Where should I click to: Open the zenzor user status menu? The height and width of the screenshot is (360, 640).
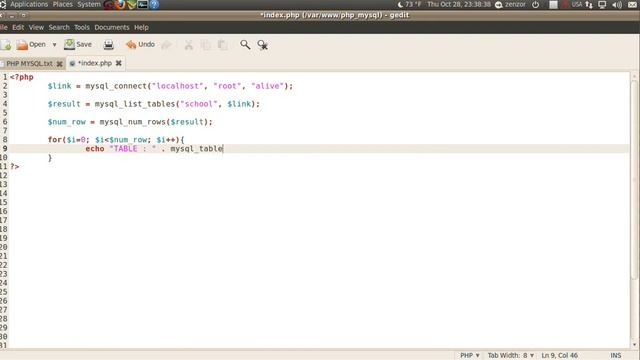coord(510,4)
